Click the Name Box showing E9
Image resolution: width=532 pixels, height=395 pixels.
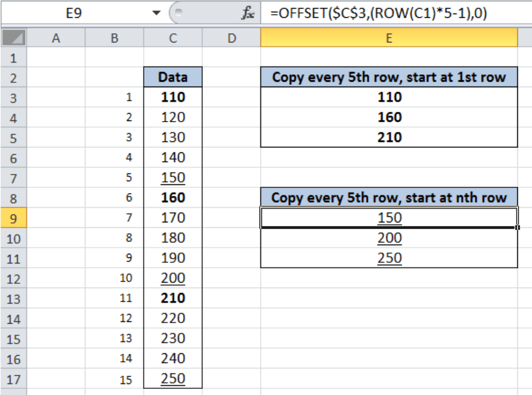click(75, 14)
